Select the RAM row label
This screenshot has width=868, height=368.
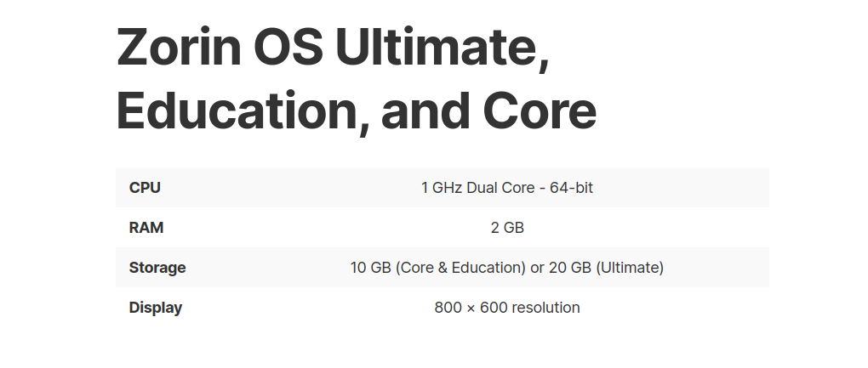(146, 228)
